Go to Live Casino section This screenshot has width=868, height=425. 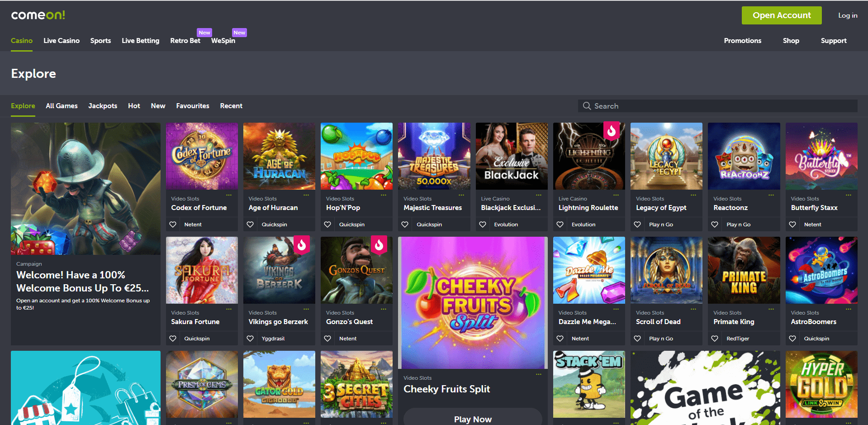tap(62, 41)
